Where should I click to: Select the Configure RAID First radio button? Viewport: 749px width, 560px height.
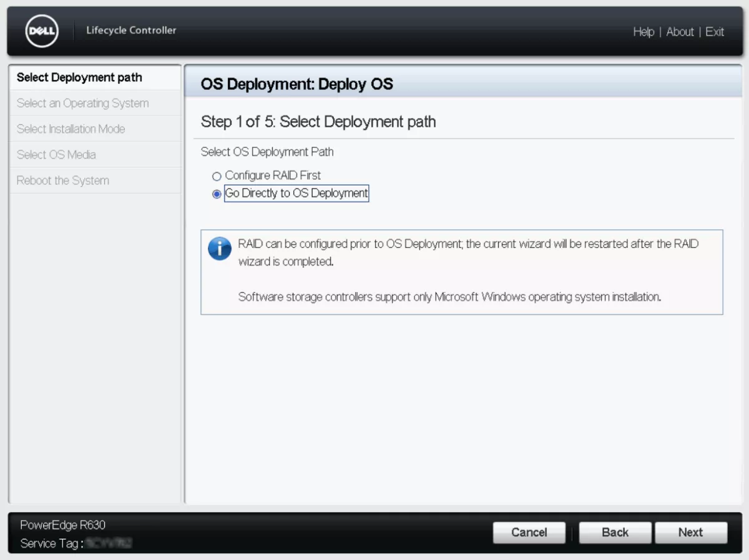(217, 177)
